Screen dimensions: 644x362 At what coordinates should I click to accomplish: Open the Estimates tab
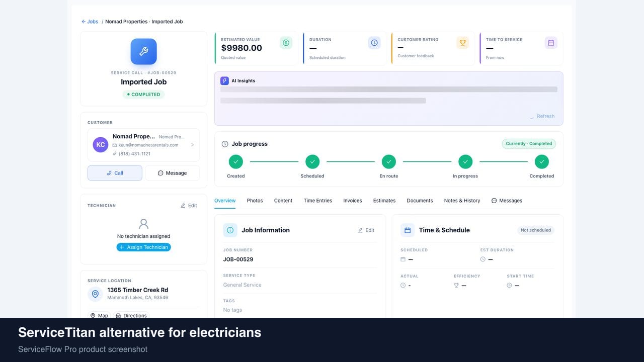[384, 201]
